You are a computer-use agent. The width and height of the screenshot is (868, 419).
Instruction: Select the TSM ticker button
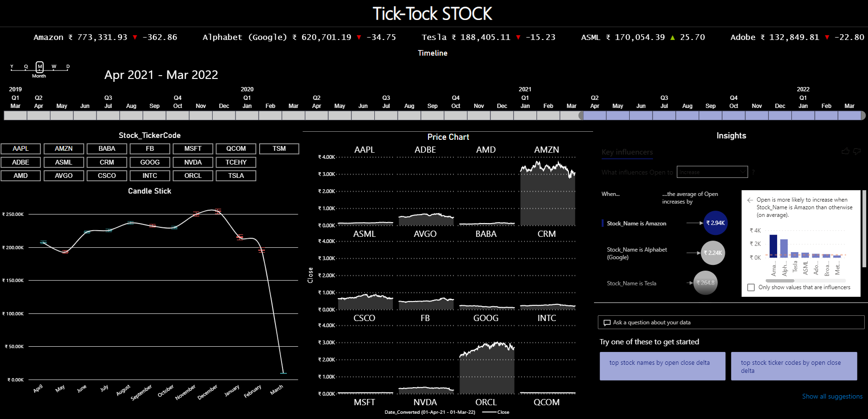(x=279, y=149)
